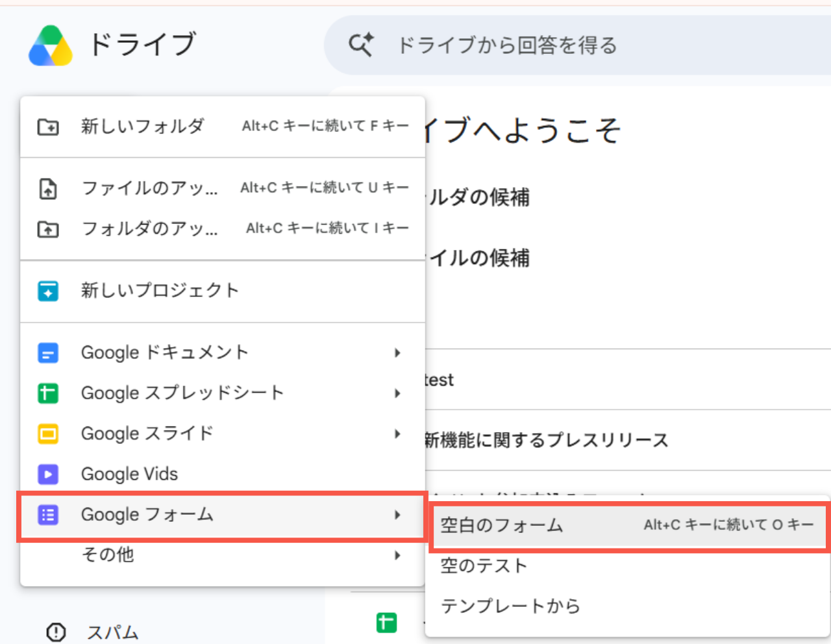Choose 空のテスト in the submenu

coord(628,565)
